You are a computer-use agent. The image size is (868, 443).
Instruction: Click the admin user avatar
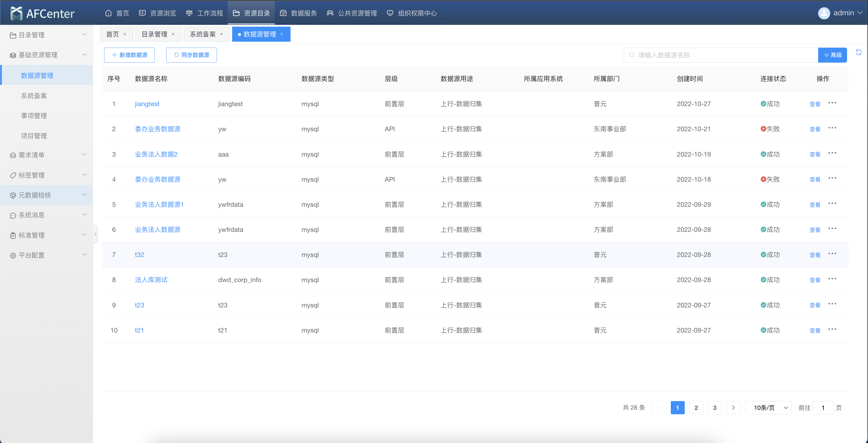click(824, 13)
